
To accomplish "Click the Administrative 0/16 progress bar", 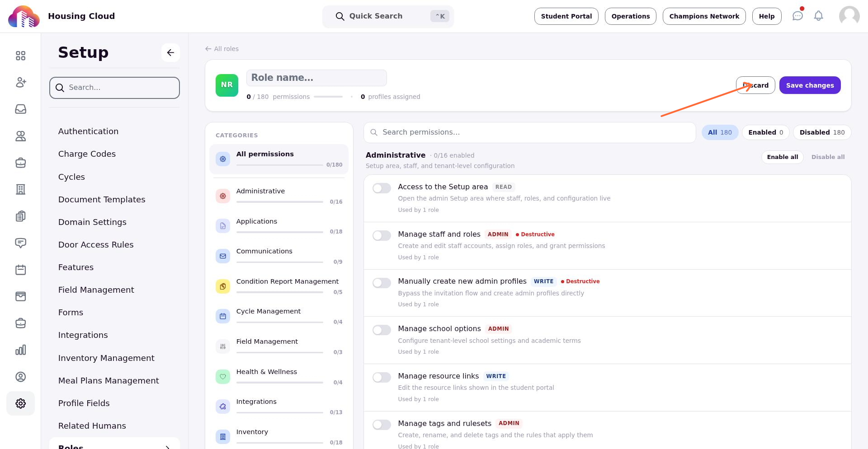I will pos(279,202).
